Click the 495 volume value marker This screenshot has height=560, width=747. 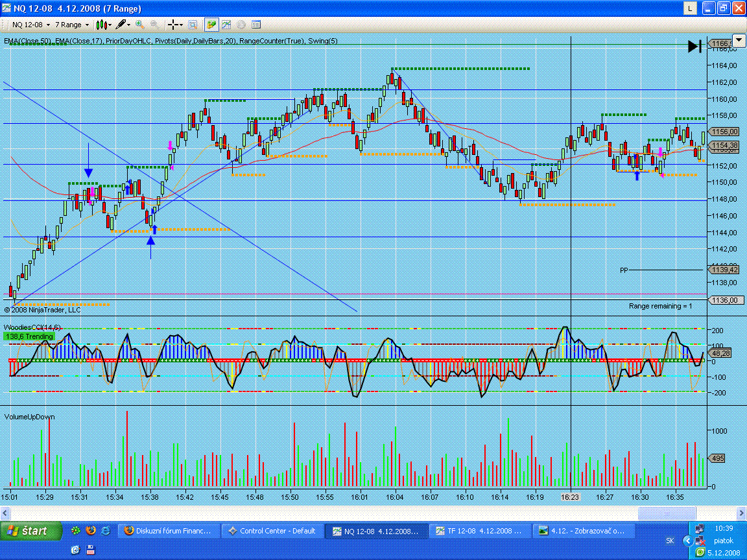(x=717, y=458)
